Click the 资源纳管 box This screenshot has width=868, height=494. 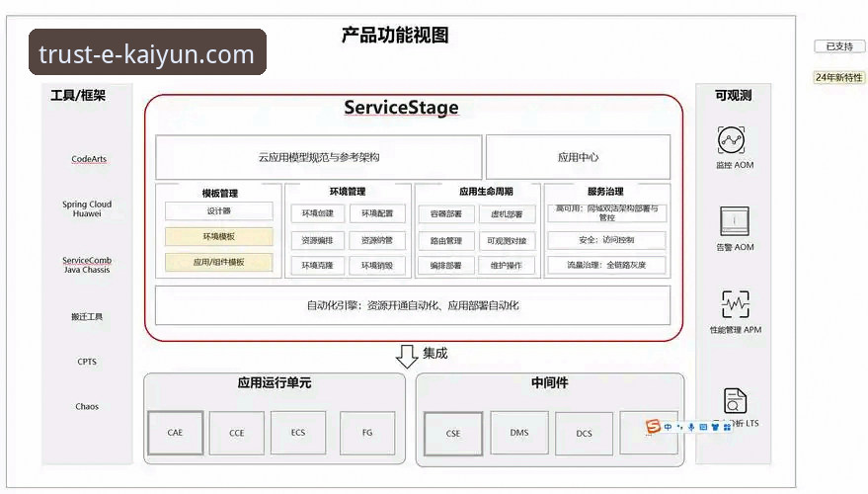[x=377, y=240]
